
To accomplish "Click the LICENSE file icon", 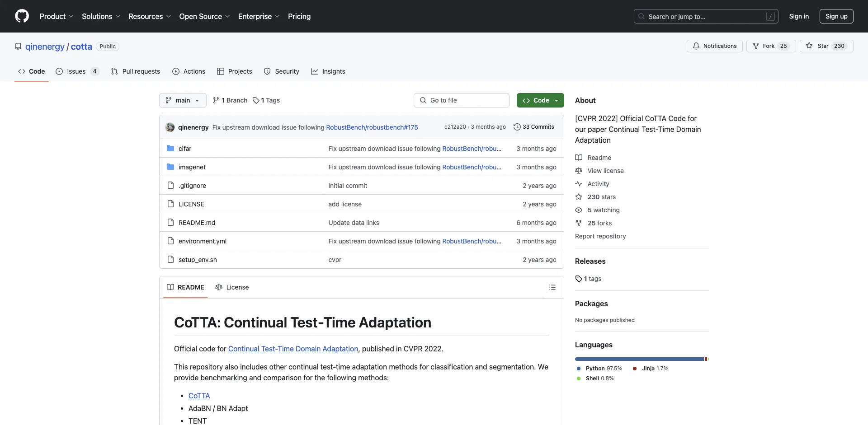I will pos(170,204).
